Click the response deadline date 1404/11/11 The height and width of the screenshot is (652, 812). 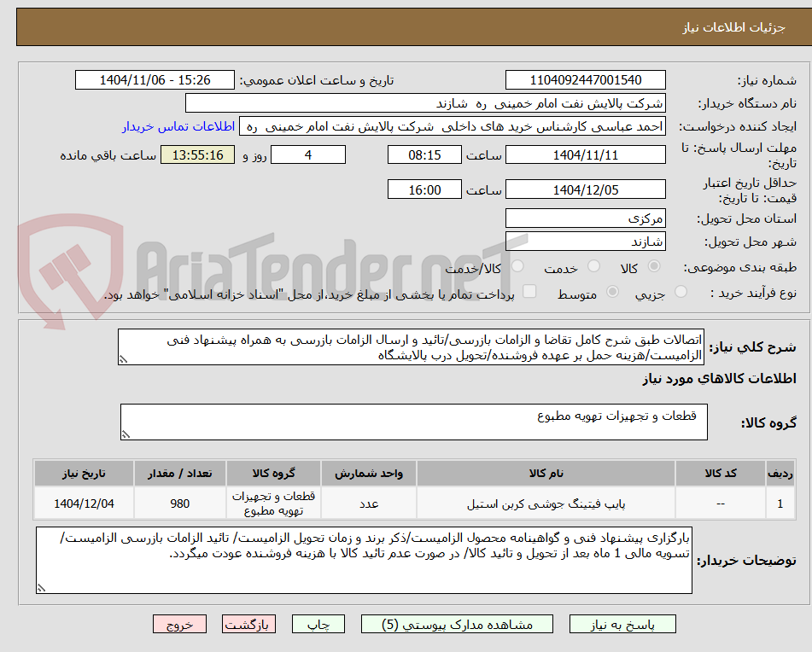pos(586,154)
